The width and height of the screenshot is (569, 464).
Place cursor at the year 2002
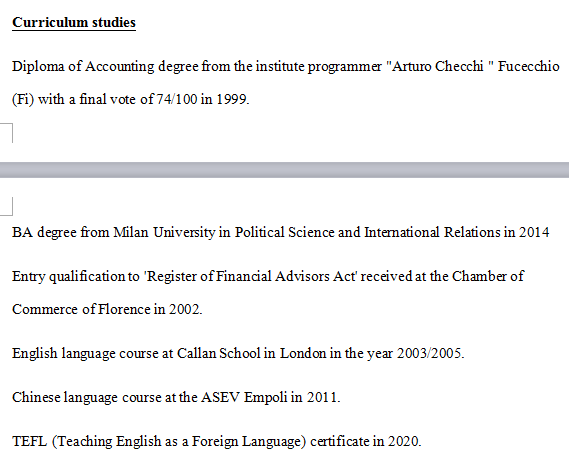pos(184,309)
